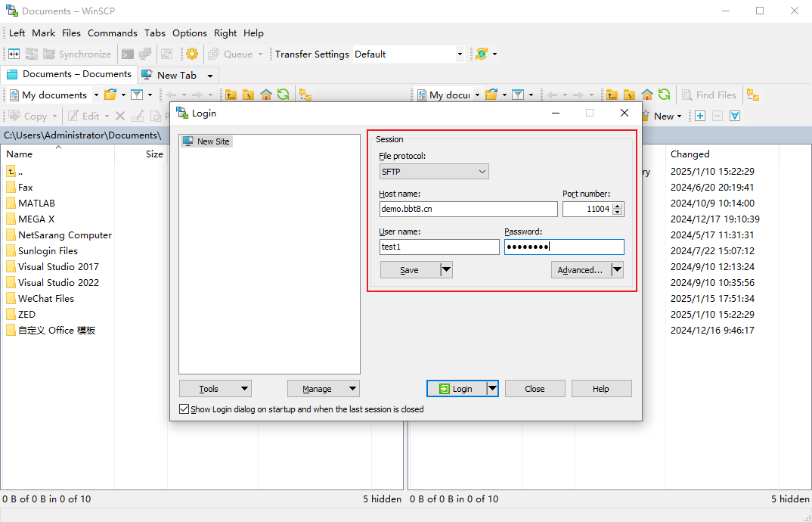This screenshot has height=522, width=812.
Task: Click the blue plus Select Files icon
Action: (x=700, y=116)
